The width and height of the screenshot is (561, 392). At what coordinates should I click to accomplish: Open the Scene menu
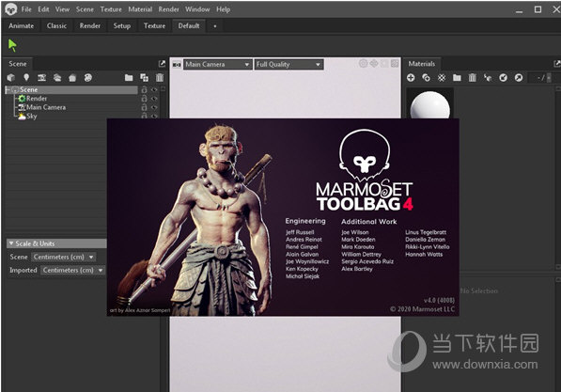pos(85,9)
